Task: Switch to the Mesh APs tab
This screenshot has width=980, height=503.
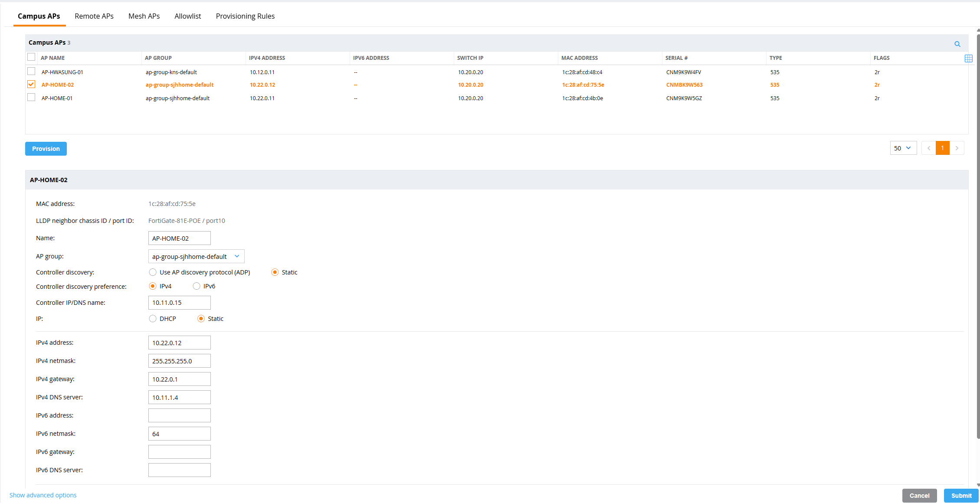Action: pos(144,16)
